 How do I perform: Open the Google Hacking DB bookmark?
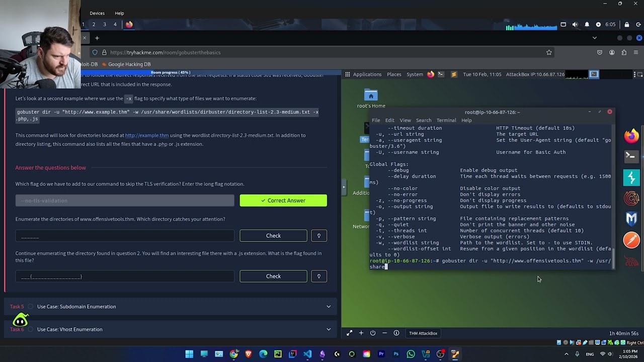pos(126,64)
